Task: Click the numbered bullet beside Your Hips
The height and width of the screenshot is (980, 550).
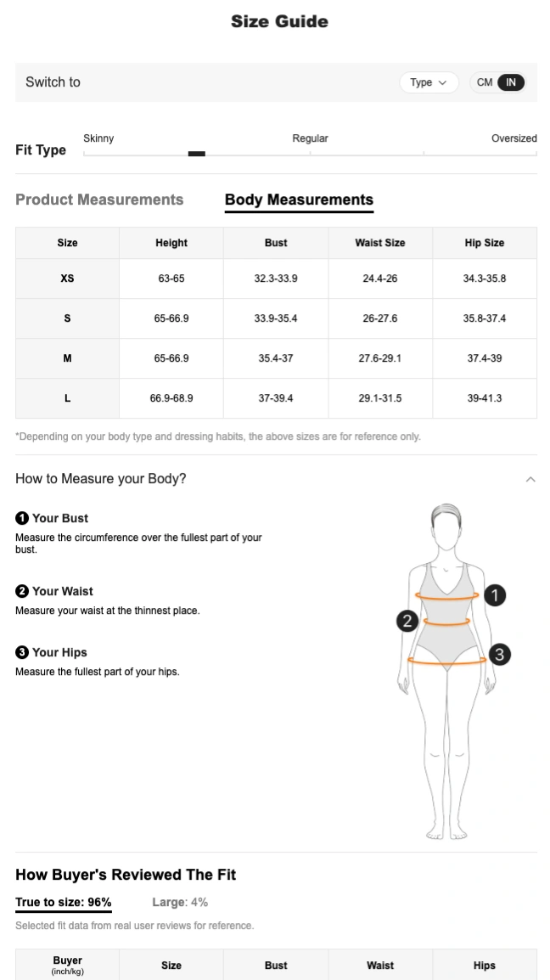Action: 22,652
